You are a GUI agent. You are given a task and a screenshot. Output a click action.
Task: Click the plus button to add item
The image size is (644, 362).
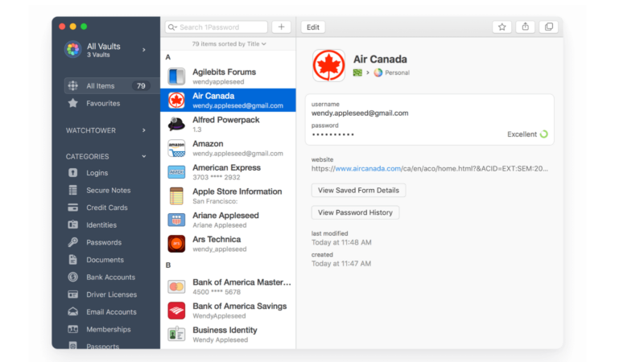coord(281,27)
